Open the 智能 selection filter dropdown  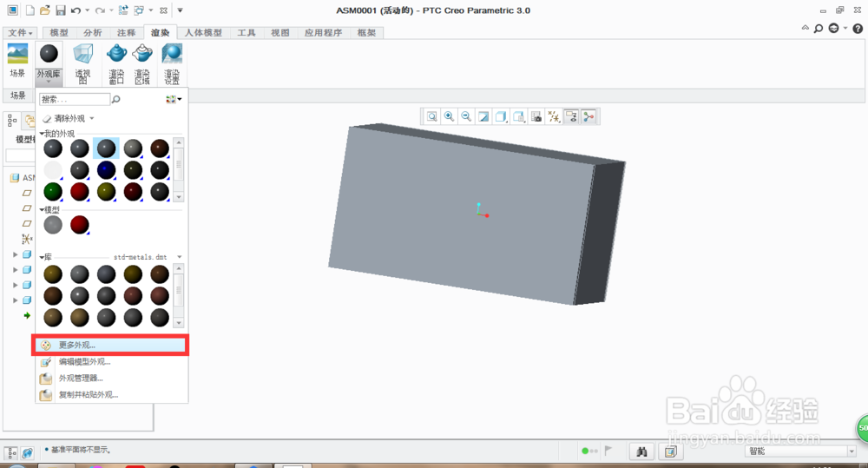(852, 452)
